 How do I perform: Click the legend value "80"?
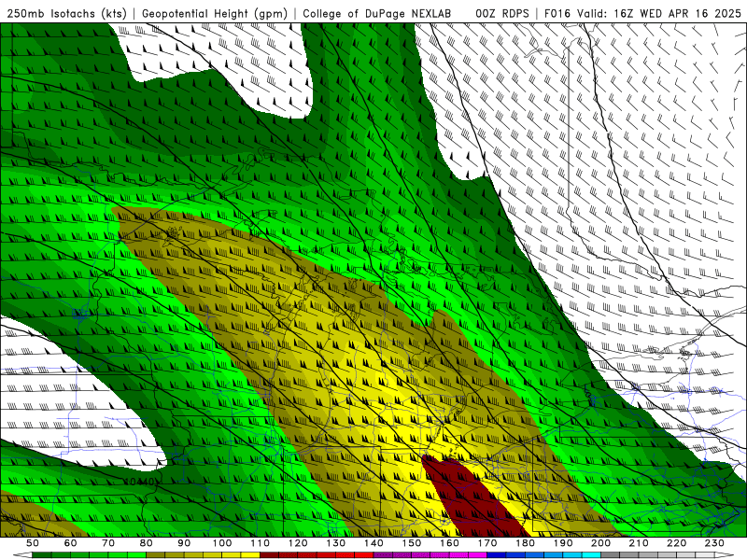click(x=147, y=543)
